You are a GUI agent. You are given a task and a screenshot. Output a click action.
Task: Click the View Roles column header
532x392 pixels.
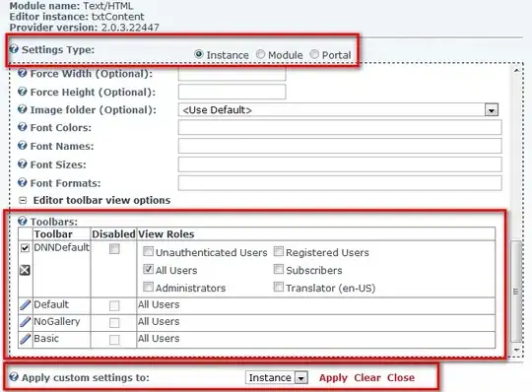tap(166, 234)
